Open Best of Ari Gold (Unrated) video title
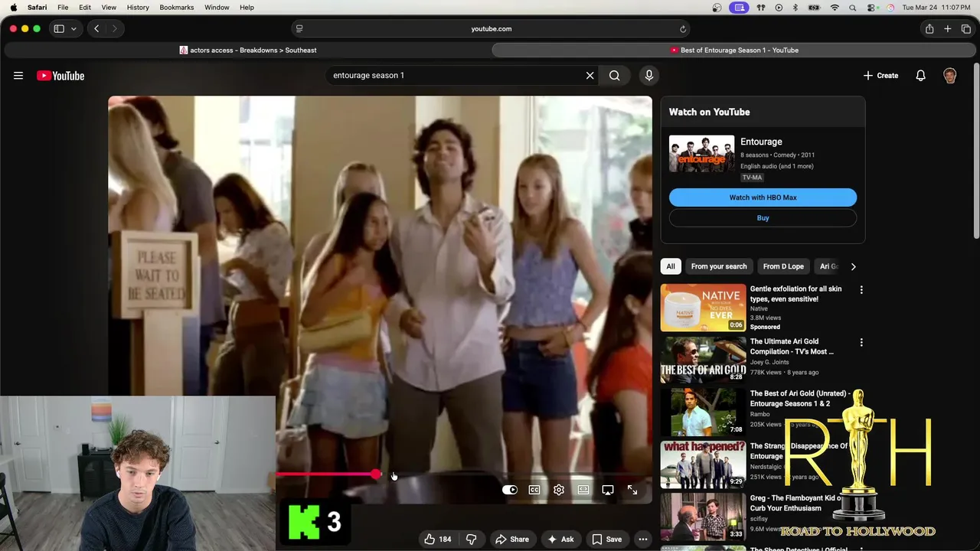Screen dimensions: 980x551 [x=800, y=399]
